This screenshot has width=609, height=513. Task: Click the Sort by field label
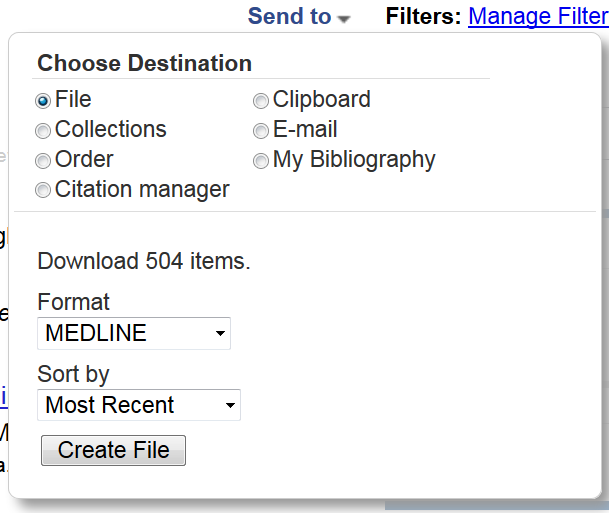73,374
